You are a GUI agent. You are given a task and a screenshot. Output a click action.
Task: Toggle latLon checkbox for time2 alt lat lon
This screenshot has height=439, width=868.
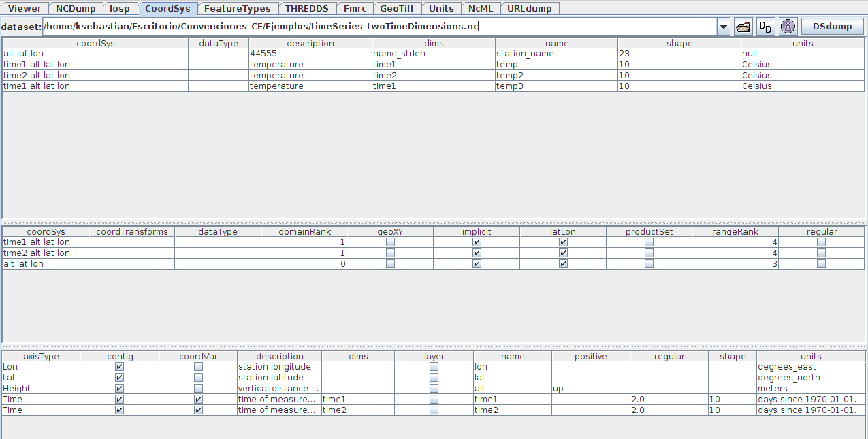563,253
